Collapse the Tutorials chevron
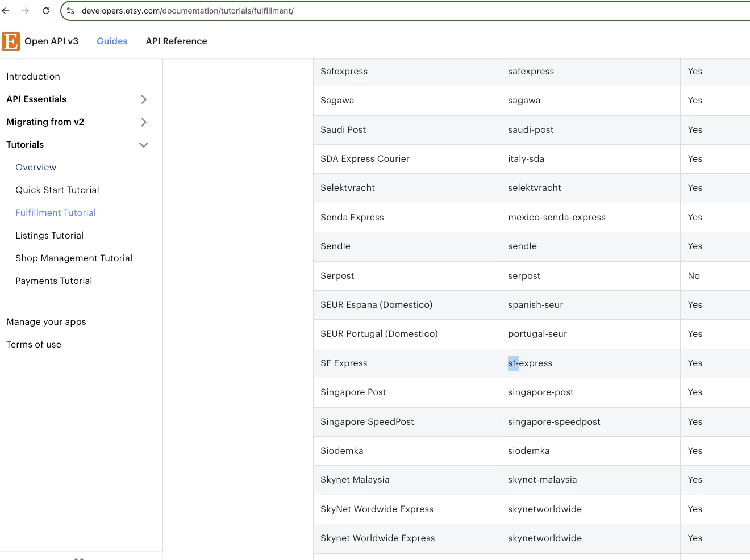 144,145
